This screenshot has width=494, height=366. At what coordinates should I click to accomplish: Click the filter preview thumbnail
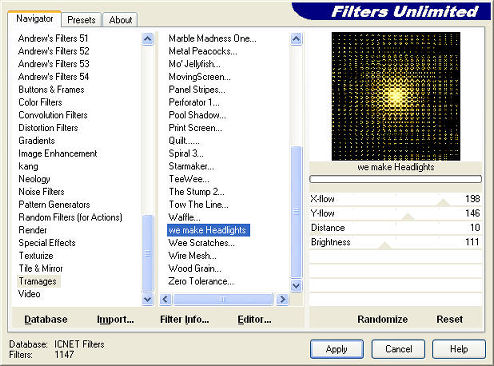point(396,96)
